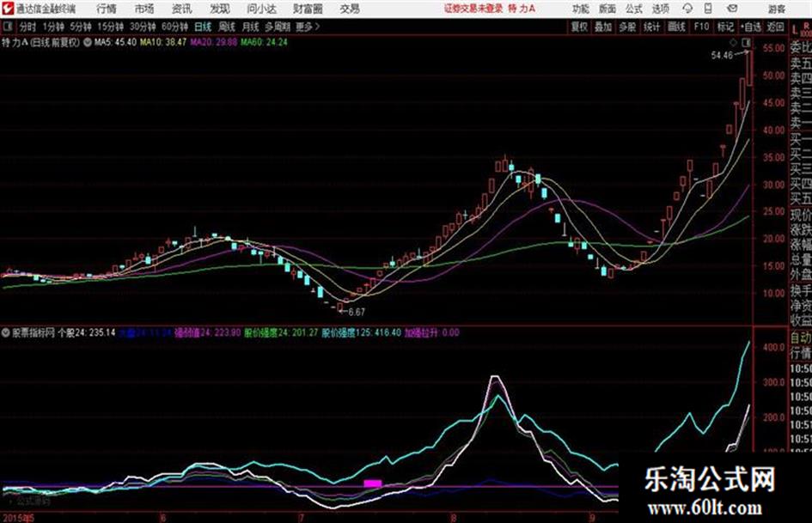The image size is (812, 523).
Task: Open the 问小达 menu
Action: [261, 9]
